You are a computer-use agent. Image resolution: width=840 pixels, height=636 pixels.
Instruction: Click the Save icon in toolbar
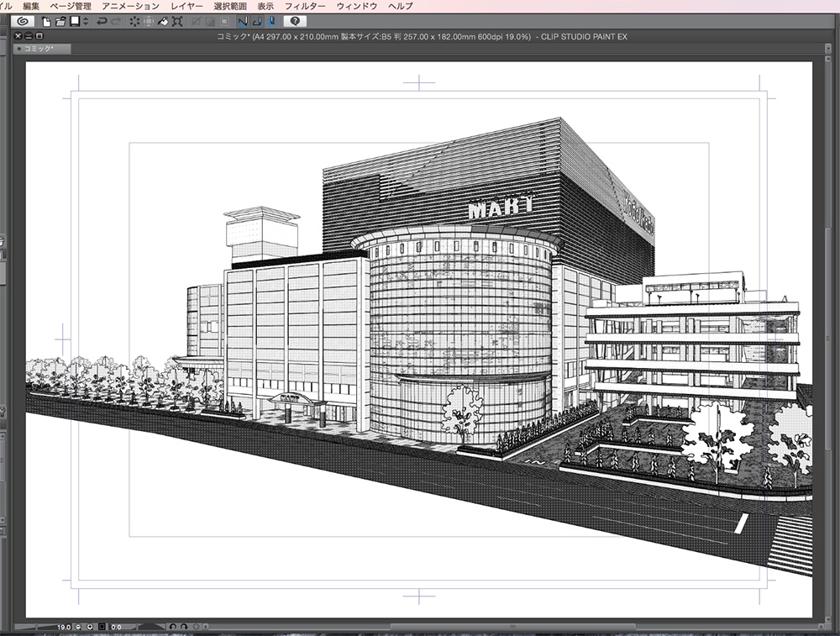pyautogui.click(x=74, y=20)
